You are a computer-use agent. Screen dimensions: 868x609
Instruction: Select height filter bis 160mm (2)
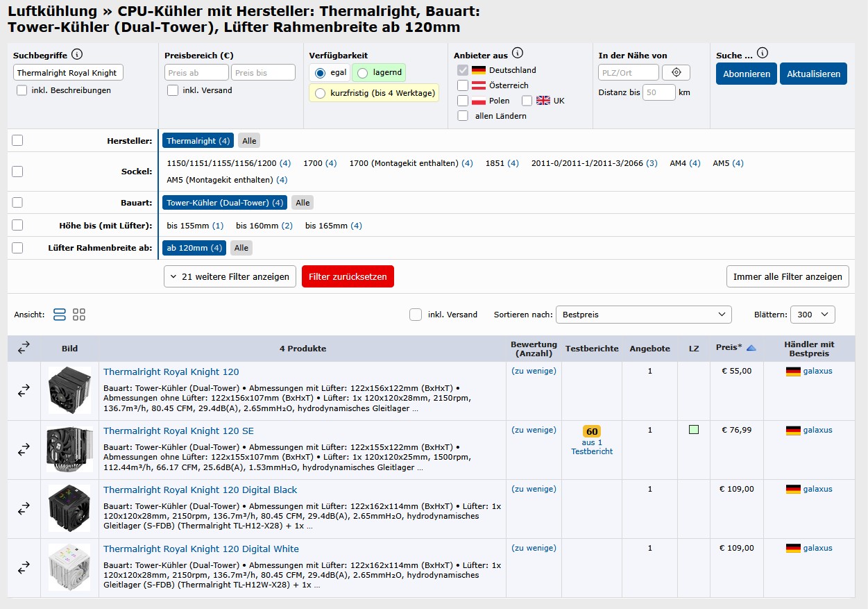coord(264,226)
